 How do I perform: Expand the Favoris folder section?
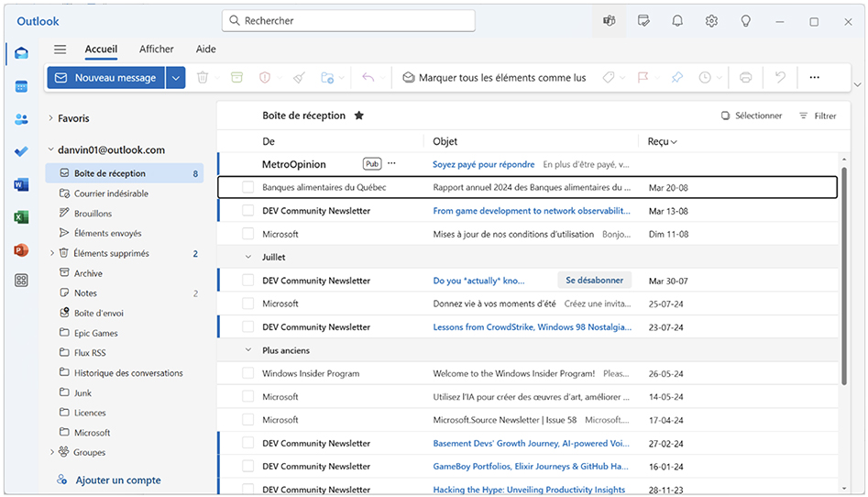pyautogui.click(x=50, y=118)
